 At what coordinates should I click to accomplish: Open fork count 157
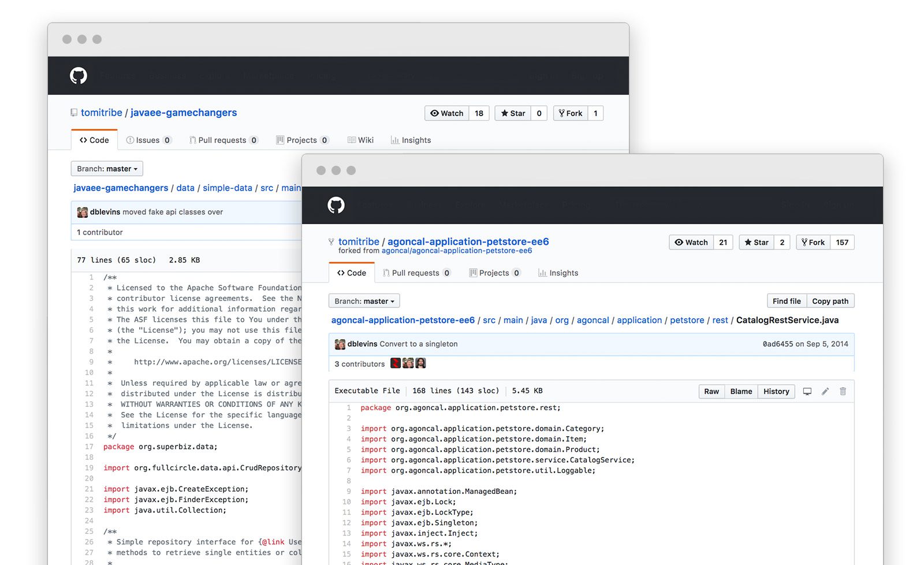pyautogui.click(x=842, y=242)
